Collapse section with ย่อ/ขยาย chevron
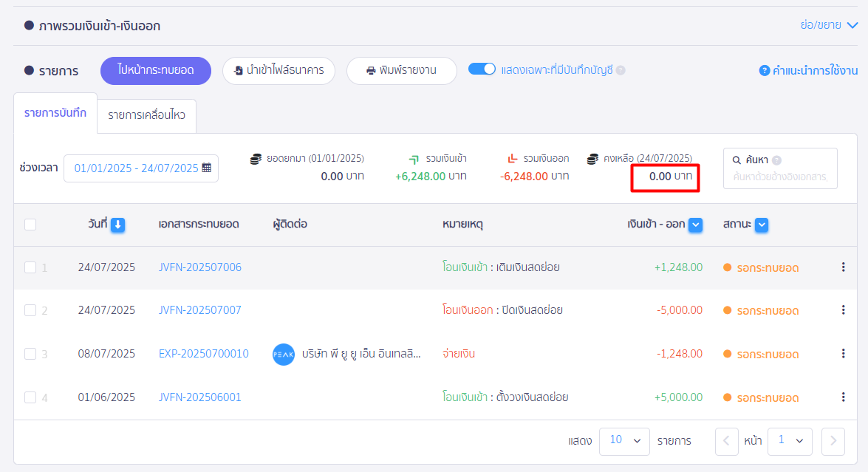 pos(852,25)
